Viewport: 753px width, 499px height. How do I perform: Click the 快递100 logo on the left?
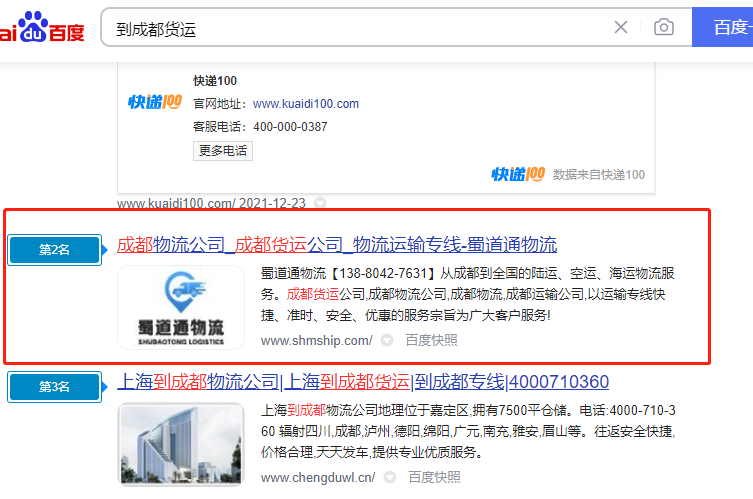[155, 102]
